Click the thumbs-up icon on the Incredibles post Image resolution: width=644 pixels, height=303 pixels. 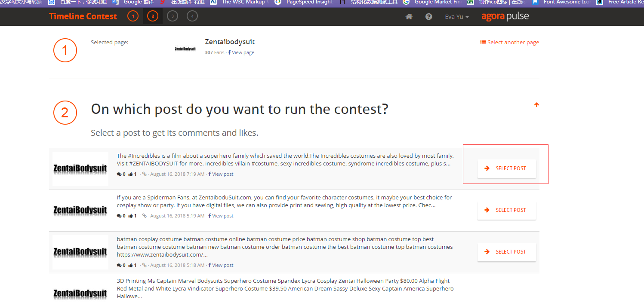[x=131, y=174]
